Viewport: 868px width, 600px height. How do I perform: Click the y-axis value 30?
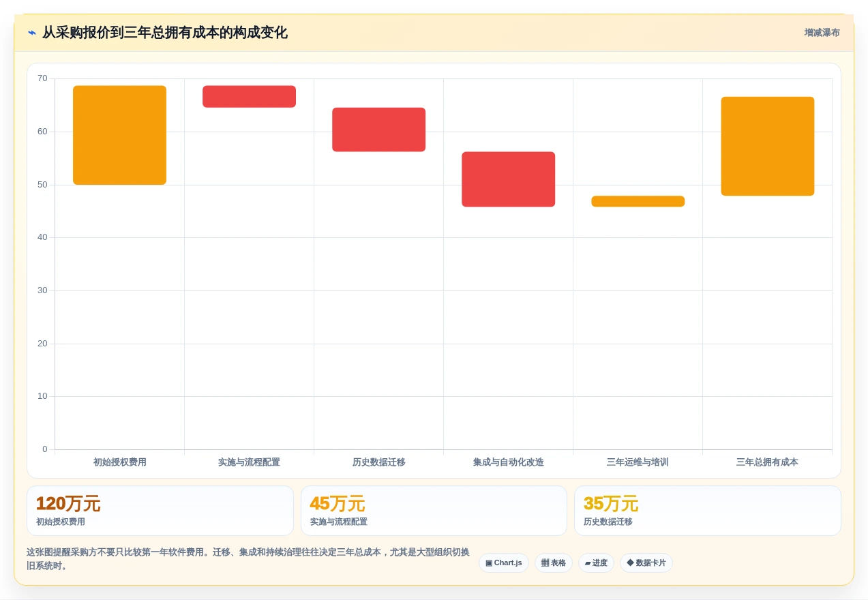coord(42,290)
